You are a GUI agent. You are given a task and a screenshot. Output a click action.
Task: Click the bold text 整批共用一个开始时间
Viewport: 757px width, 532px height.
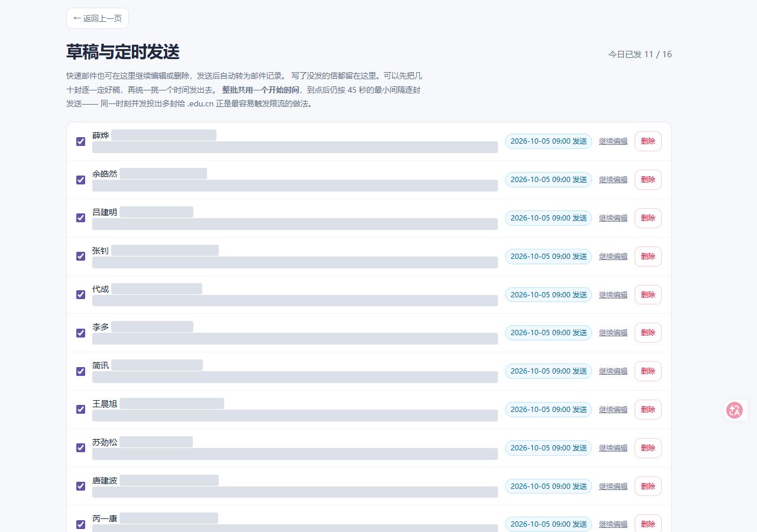261,90
